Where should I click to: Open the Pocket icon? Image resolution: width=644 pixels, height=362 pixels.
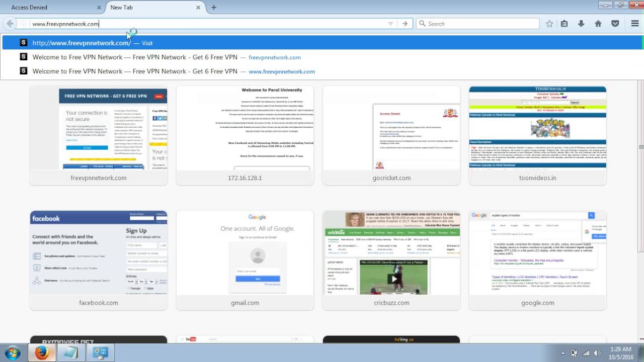[615, 24]
